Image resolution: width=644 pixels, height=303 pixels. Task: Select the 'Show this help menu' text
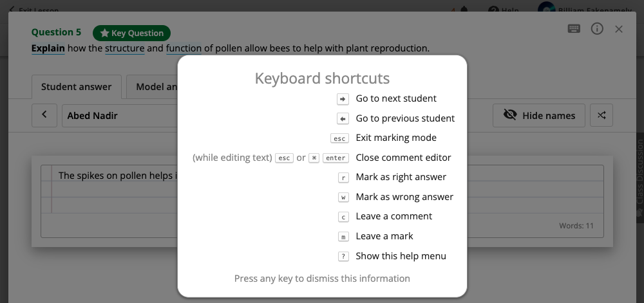coord(401,256)
